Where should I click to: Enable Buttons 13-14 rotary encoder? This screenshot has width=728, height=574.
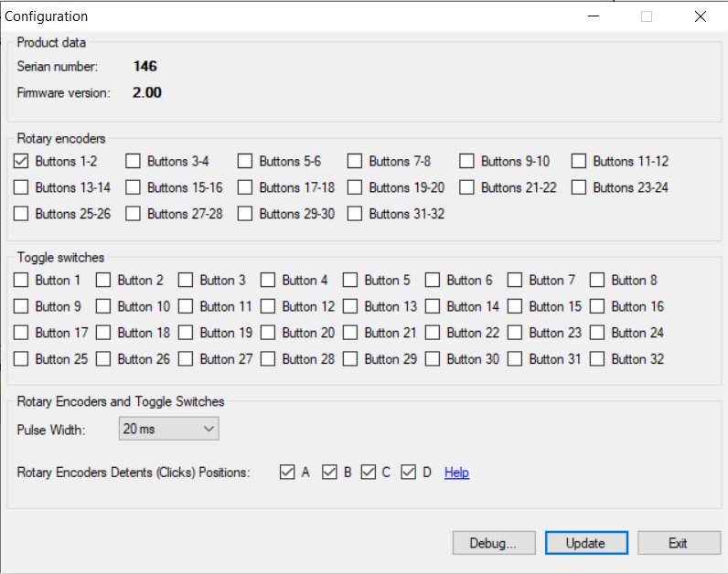22,188
